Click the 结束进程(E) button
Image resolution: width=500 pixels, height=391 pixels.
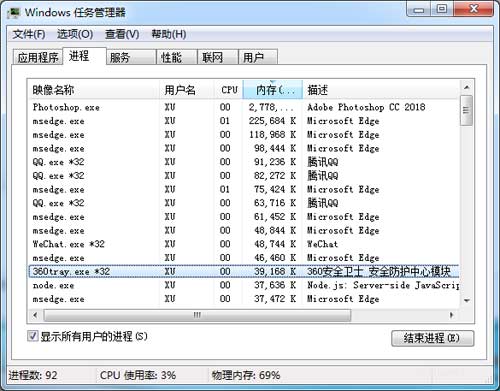(x=432, y=338)
